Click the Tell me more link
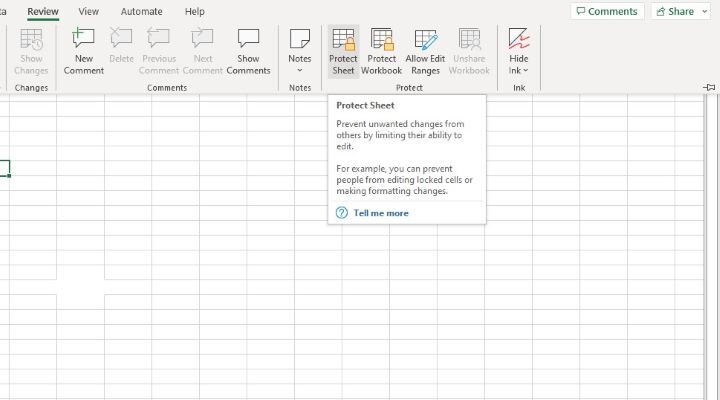This screenshot has height=400, width=720. tap(380, 213)
